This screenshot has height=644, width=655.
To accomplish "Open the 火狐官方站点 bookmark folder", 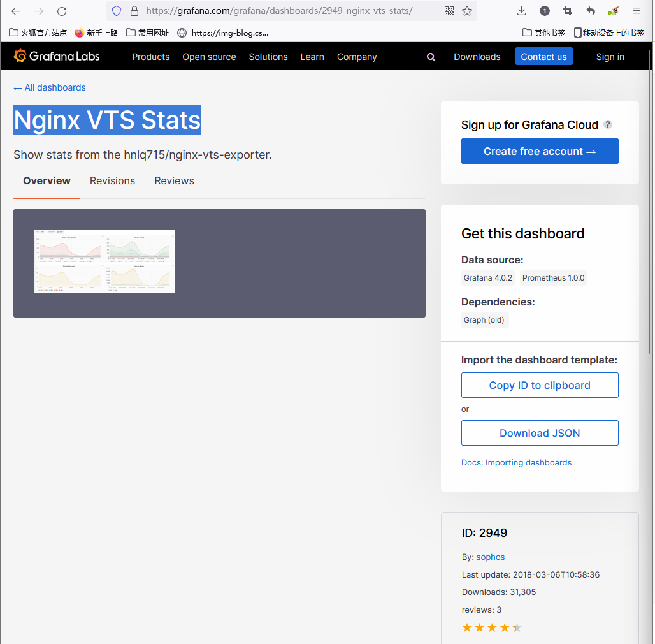I will click(38, 33).
